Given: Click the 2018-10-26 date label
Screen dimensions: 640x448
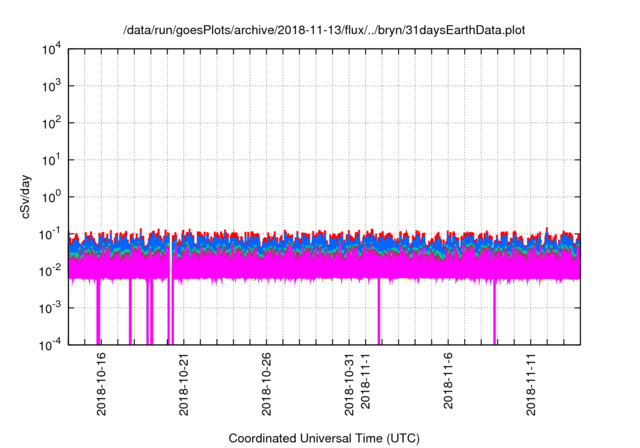Looking at the screenshot, I should click(266, 384).
